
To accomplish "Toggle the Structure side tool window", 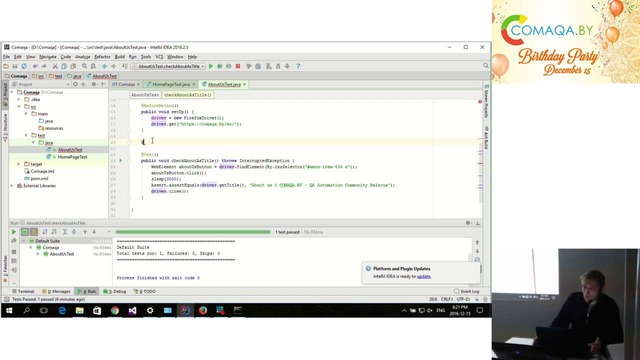I will click(x=5, y=127).
